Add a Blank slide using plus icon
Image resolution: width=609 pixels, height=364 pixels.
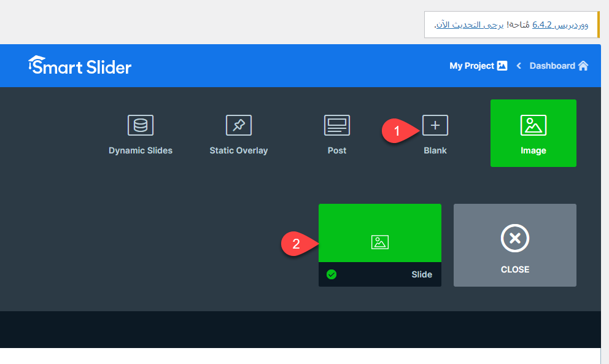pos(435,125)
